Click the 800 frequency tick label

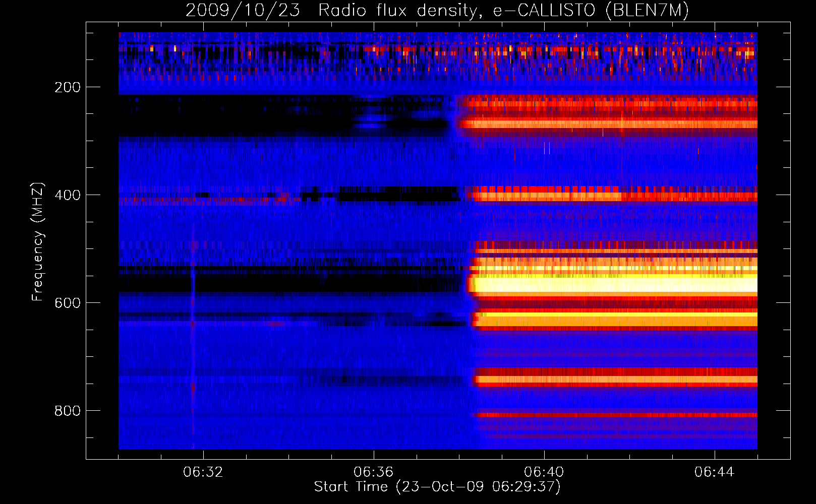[x=68, y=411]
